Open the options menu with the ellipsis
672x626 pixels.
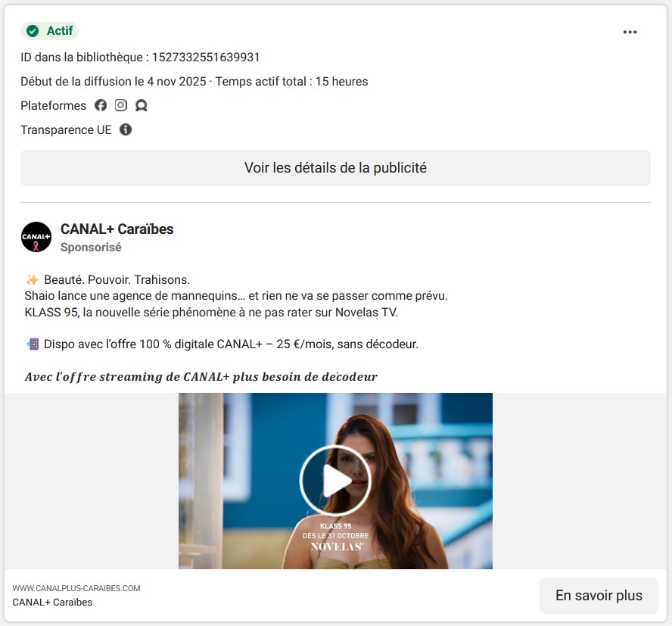tap(630, 32)
